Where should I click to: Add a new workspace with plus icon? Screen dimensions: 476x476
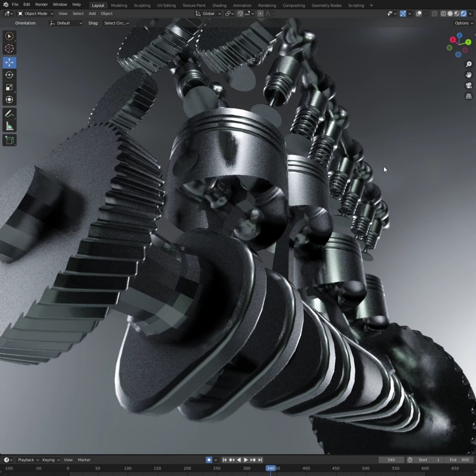pos(371,5)
